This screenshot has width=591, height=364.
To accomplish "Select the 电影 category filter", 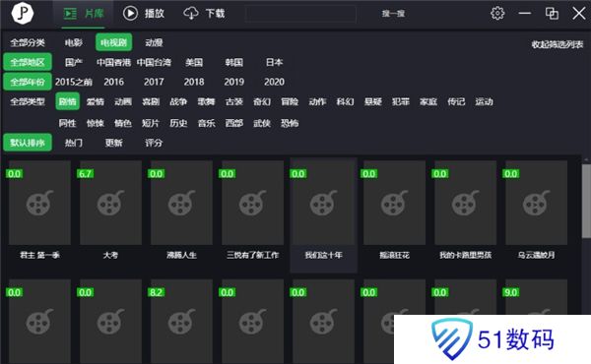I will [x=74, y=42].
